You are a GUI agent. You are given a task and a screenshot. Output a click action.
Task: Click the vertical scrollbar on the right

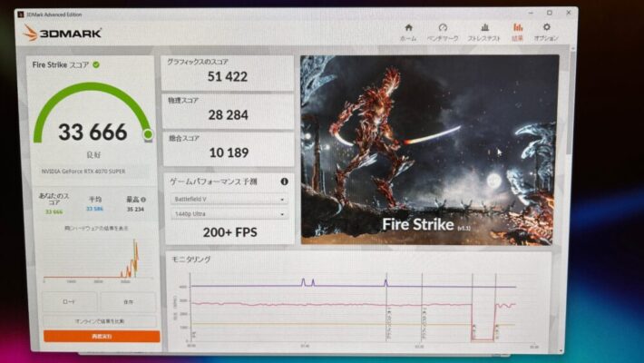571,103
